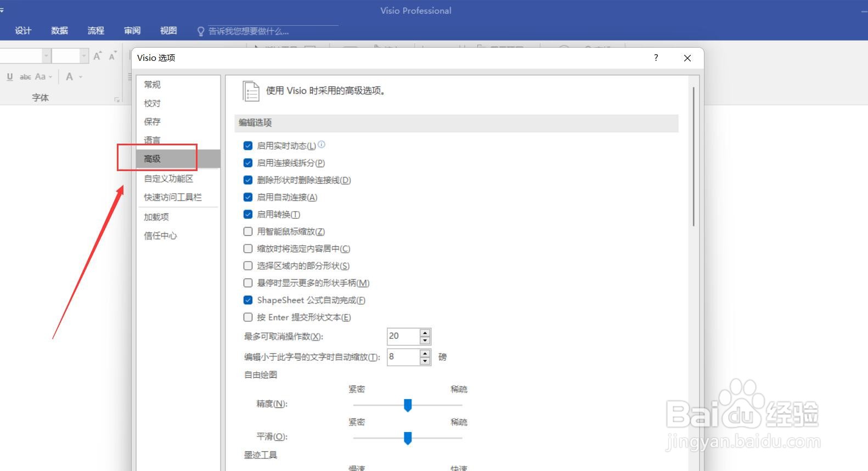The image size is (868, 471).
Task: Check 缩放时将选定内容居中 option
Action: tap(248, 248)
